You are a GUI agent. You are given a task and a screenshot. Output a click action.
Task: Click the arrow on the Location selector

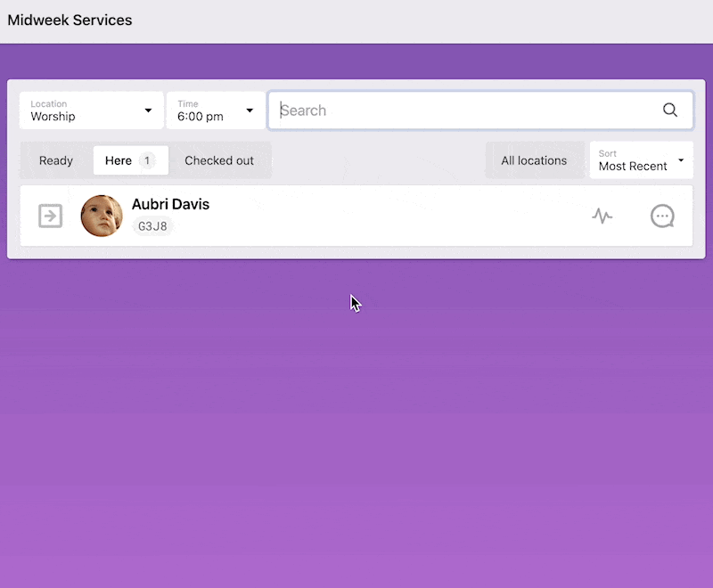click(148, 110)
